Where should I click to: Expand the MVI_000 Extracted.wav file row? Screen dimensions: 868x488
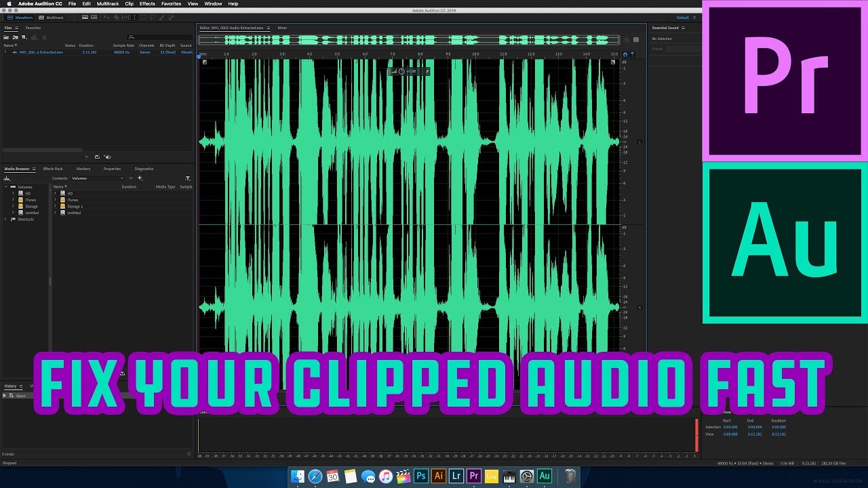[x=5, y=52]
